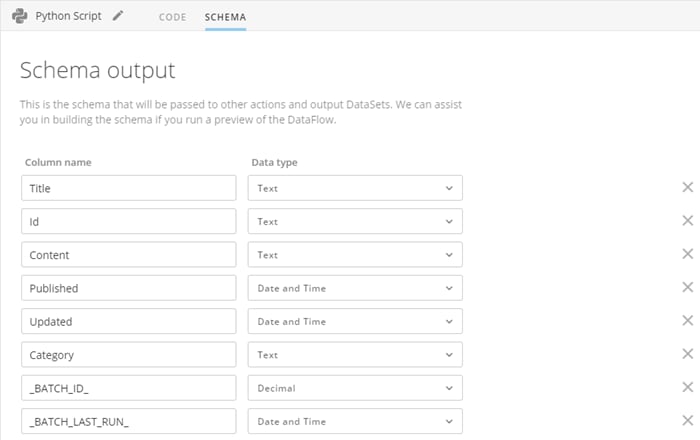Change Published data type dropdown
The height and width of the screenshot is (440, 700).
point(355,288)
